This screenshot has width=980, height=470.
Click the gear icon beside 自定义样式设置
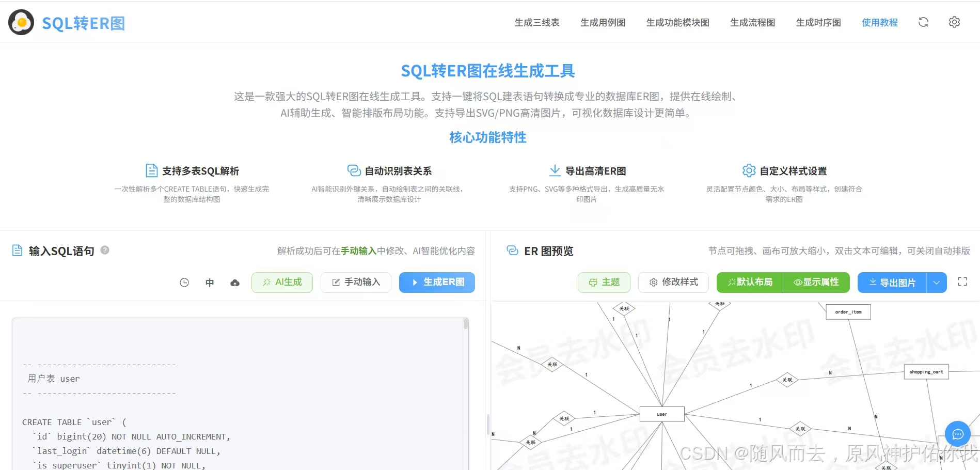[749, 170]
